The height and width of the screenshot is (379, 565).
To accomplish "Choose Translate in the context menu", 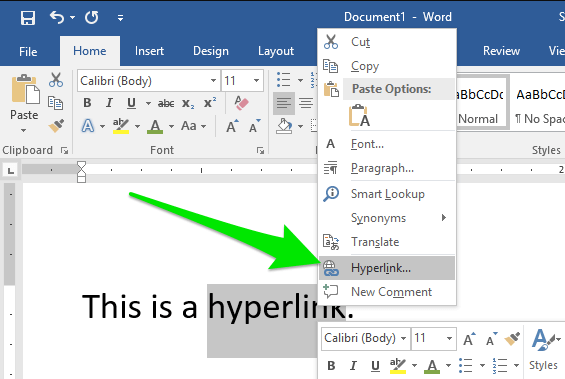I will tap(387, 242).
